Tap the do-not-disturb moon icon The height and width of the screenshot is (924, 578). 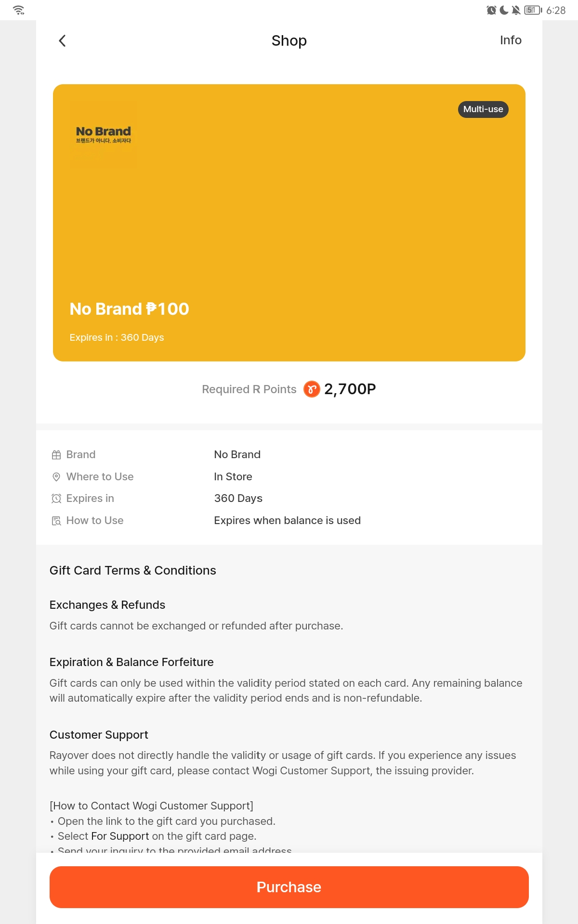click(504, 10)
